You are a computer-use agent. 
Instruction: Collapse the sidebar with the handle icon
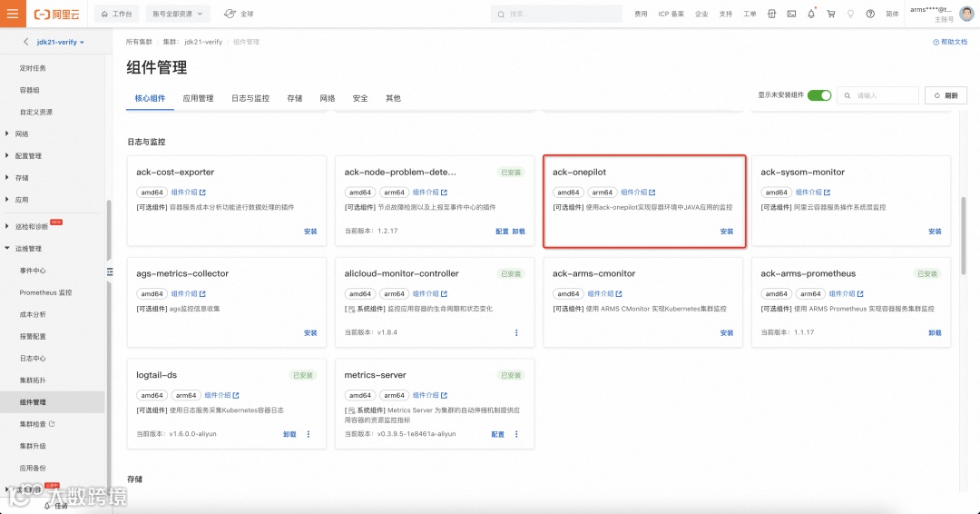[x=110, y=272]
